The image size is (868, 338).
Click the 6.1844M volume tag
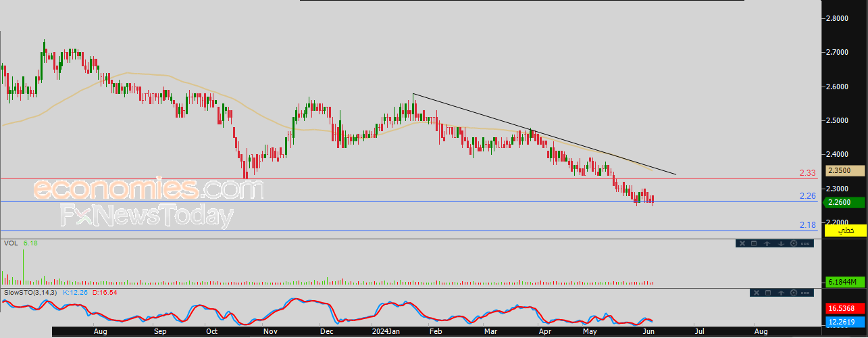(844, 281)
